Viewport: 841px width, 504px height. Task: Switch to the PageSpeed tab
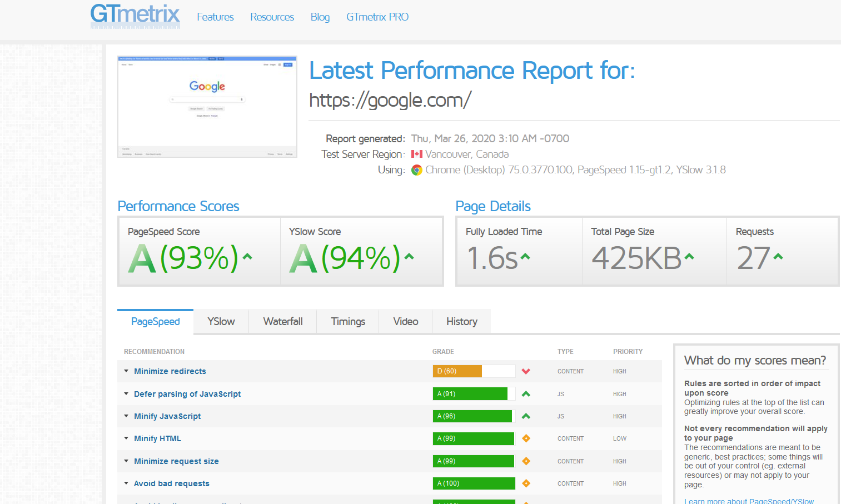click(156, 322)
